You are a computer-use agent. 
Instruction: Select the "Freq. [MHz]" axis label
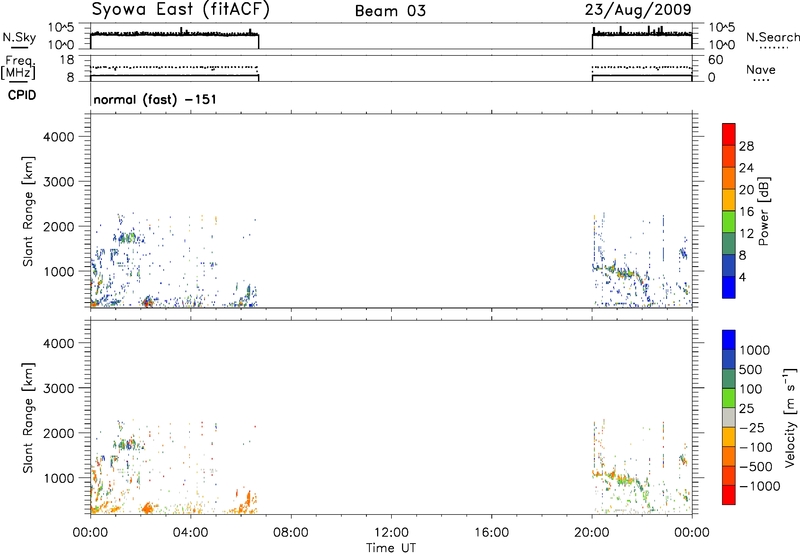click(18, 68)
